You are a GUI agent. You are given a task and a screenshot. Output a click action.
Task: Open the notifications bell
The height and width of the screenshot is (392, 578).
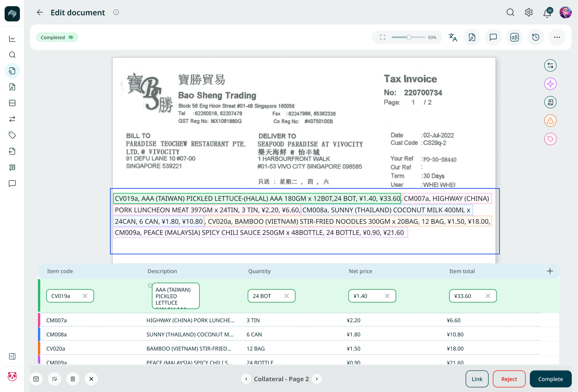[x=547, y=13]
